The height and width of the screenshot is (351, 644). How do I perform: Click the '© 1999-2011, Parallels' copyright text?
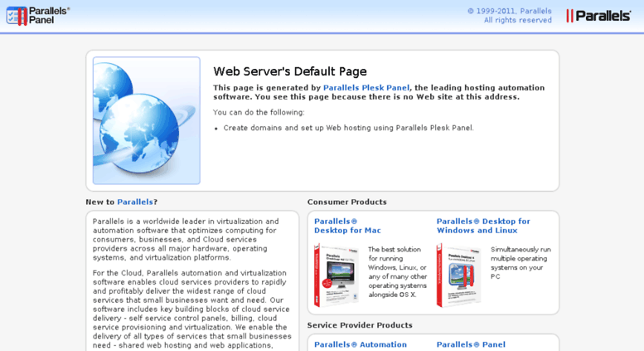(509, 11)
